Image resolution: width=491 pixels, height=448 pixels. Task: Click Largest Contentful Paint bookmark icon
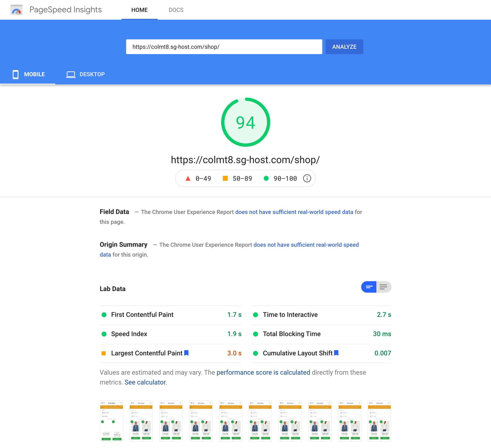[186, 353]
